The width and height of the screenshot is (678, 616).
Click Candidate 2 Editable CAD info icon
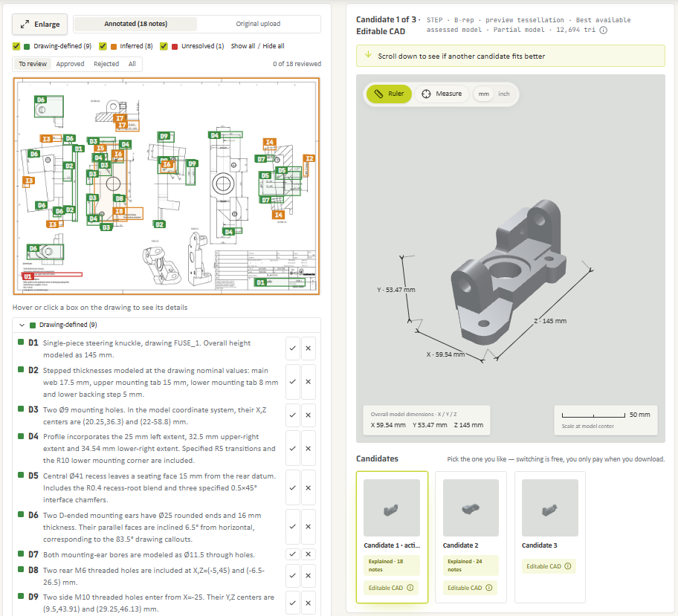pos(489,588)
